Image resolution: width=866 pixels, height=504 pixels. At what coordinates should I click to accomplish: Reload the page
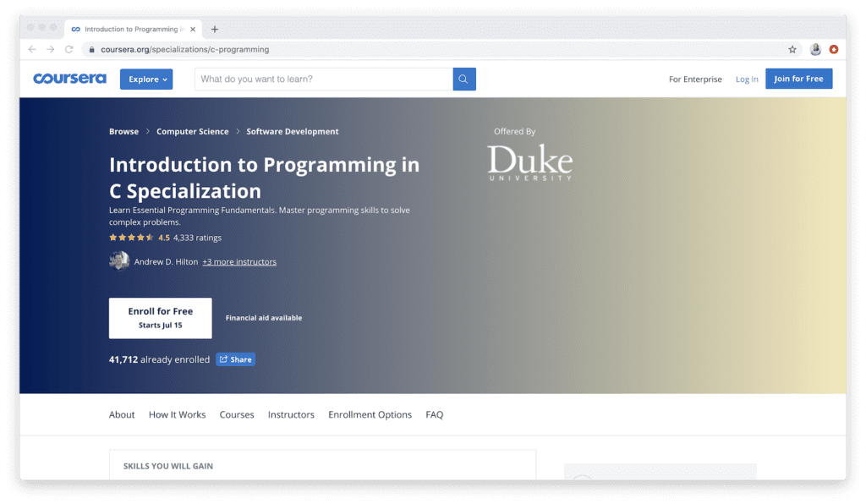[69, 49]
